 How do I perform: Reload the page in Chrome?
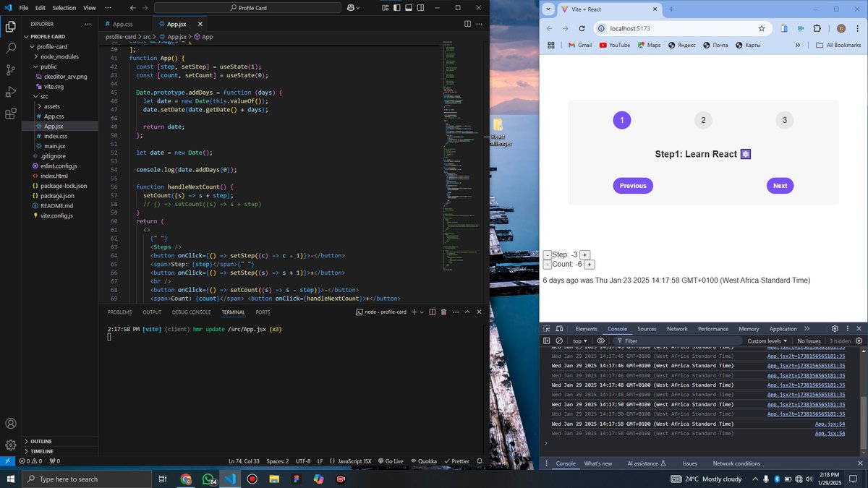pos(582,28)
